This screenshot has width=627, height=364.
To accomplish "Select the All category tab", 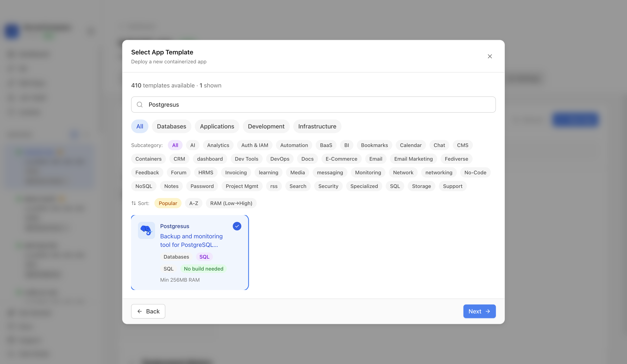I will [140, 126].
